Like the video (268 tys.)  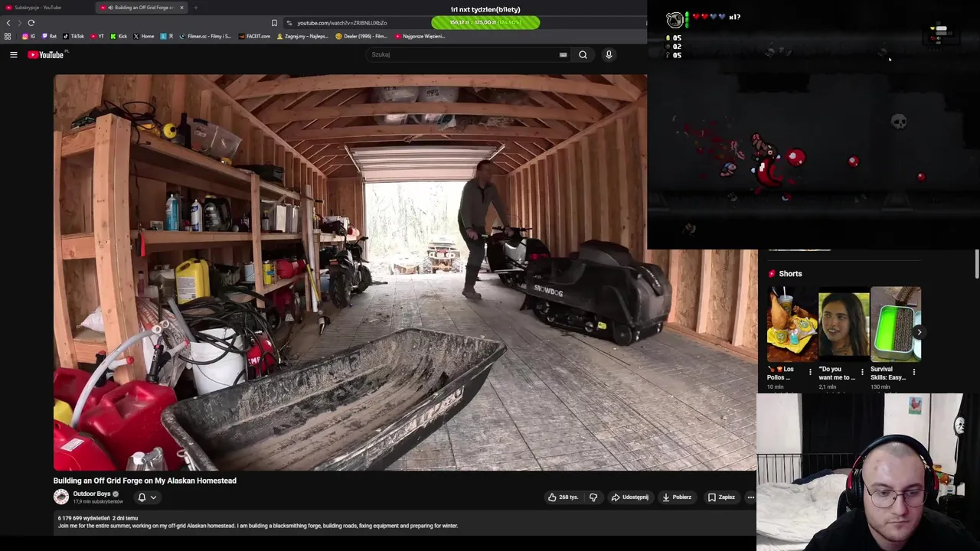click(563, 497)
